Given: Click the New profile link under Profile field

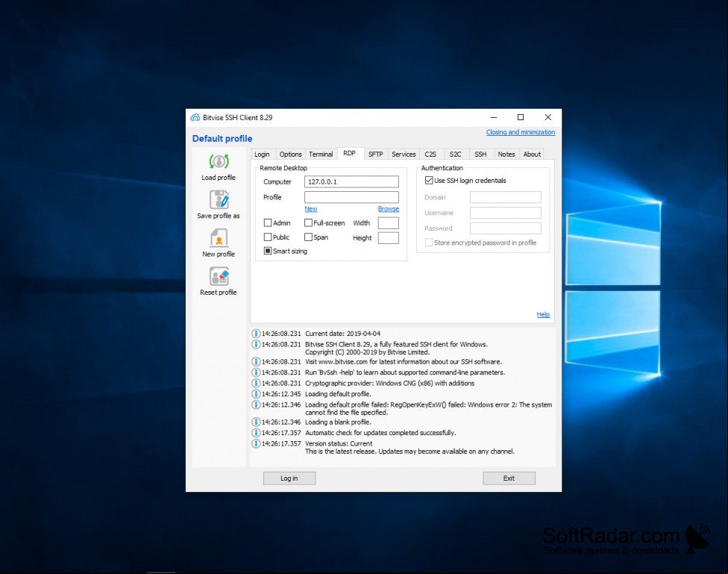Looking at the screenshot, I should coord(311,209).
